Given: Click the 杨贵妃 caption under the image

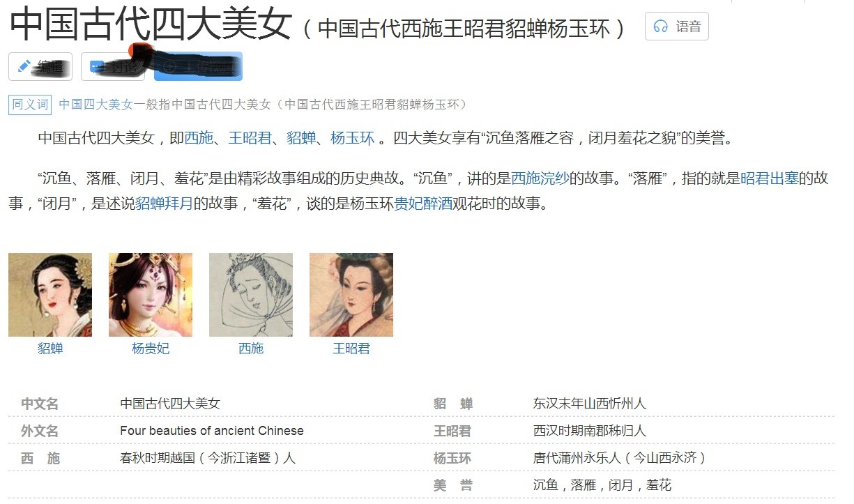Looking at the screenshot, I should (151, 349).
